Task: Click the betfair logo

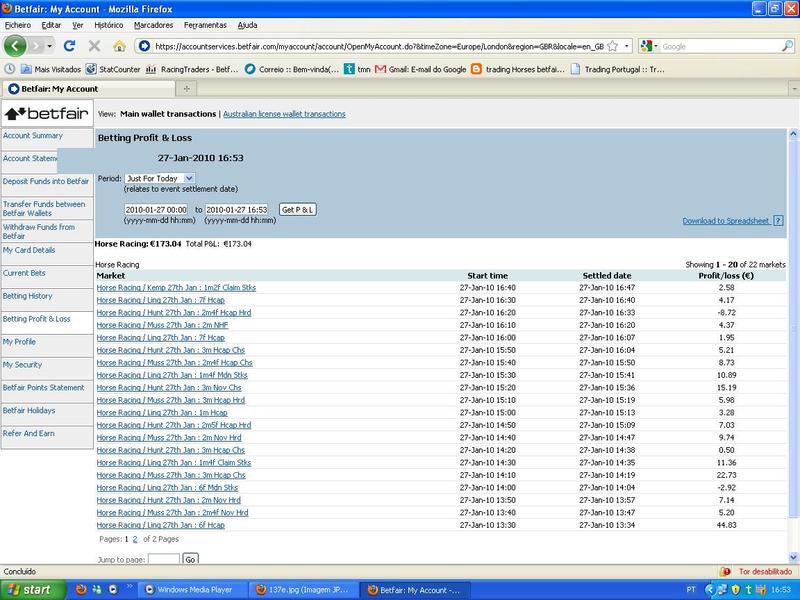Action: [47, 113]
